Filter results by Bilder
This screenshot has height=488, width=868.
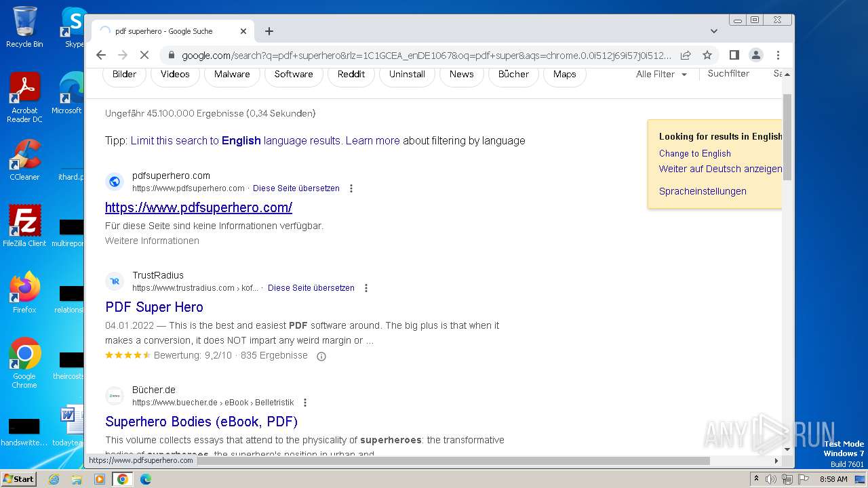pyautogui.click(x=124, y=75)
